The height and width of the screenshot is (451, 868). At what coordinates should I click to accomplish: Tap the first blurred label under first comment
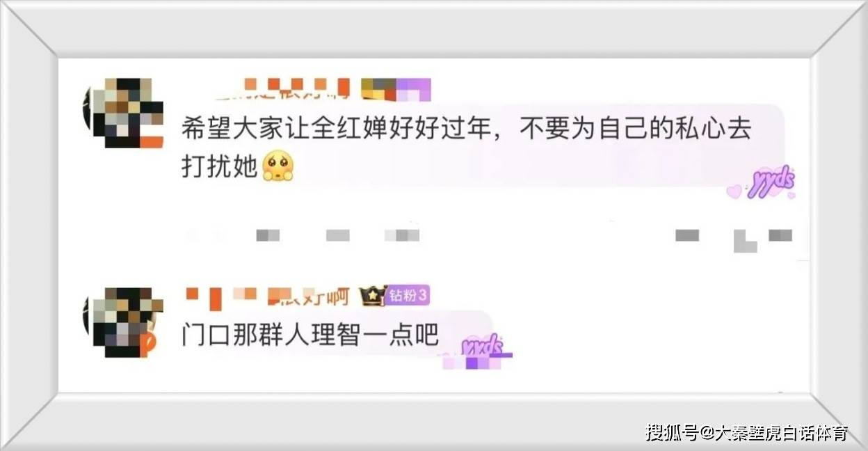268,235
